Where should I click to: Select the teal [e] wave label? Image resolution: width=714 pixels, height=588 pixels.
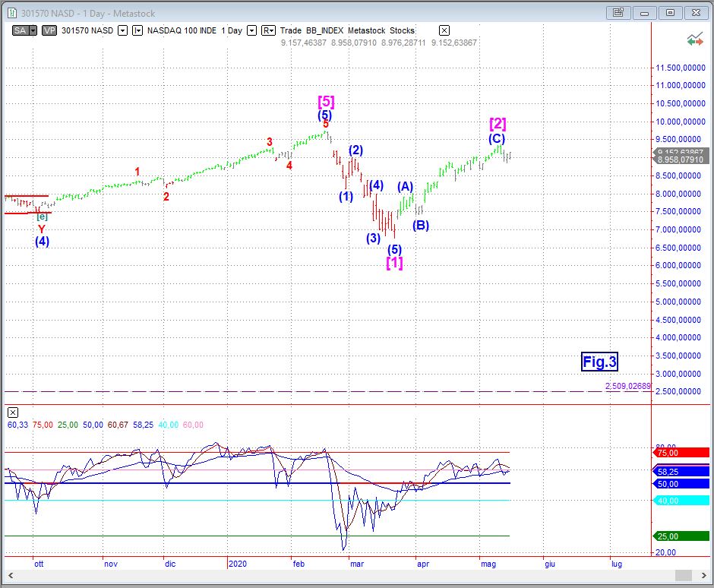42,217
